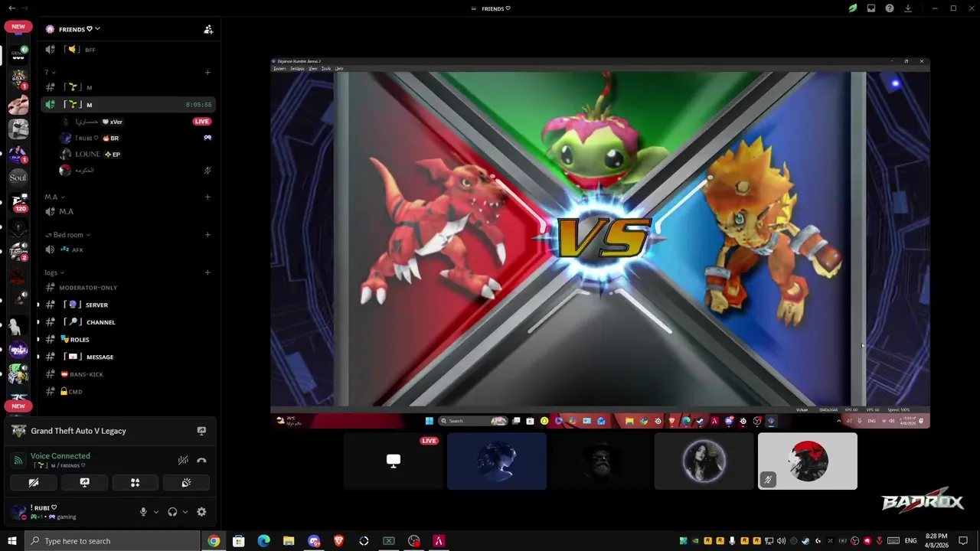Add a channel to category 7
This screenshot has width=980, height=551.
[x=207, y=73]
